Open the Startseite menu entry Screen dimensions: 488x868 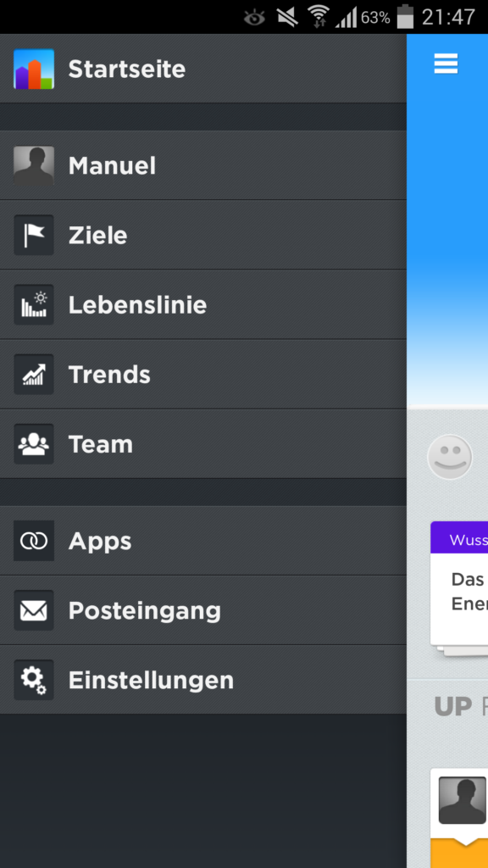point(203,69)
